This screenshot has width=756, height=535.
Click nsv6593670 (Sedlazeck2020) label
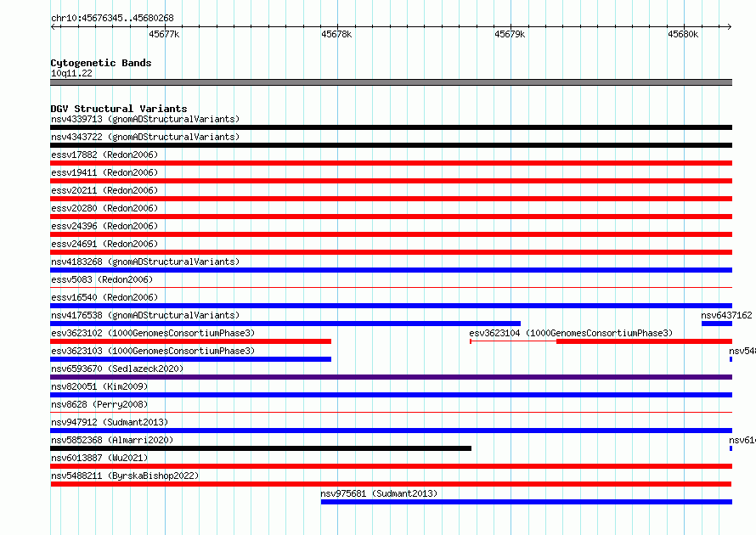117,369
